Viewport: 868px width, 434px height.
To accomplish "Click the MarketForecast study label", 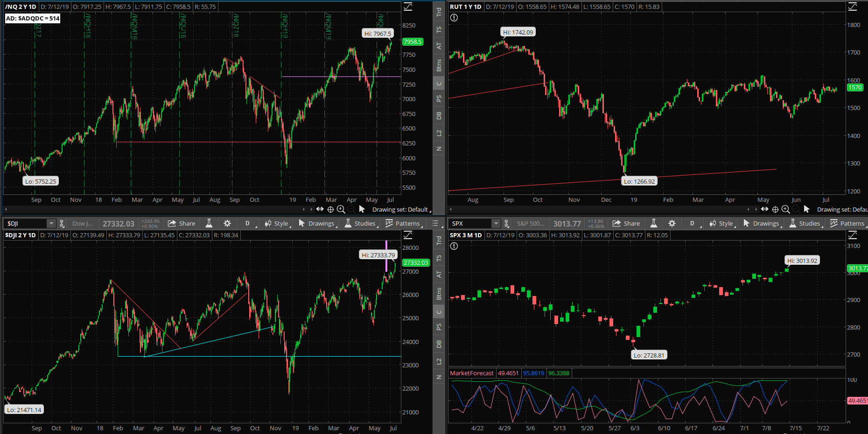I will click(x=472, y=373).
